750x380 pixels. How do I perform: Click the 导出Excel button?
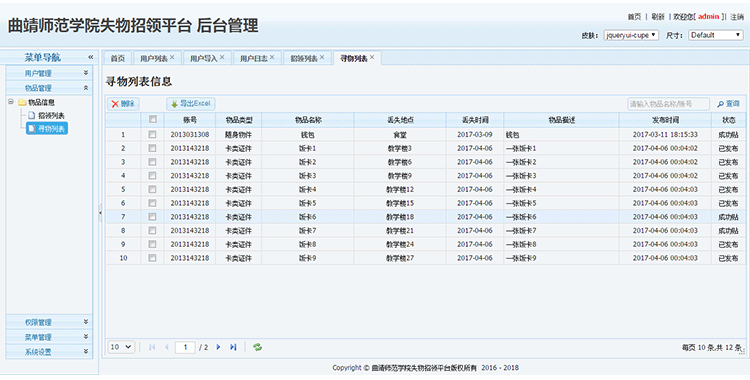191,104
